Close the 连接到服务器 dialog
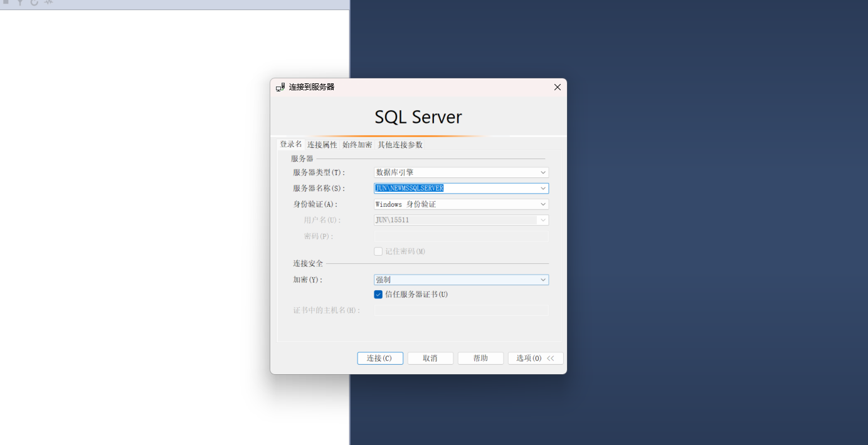868x445 pixels. pyautogui.click(x=557, y=87)
